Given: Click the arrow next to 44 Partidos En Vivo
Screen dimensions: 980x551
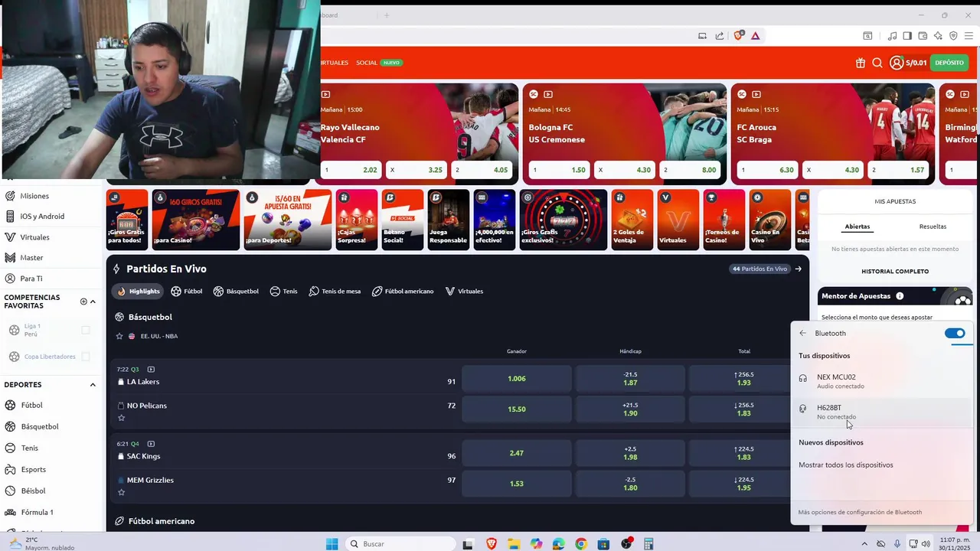Looking at the screenshot, I should pyautogui.click(x=798, y=269).
